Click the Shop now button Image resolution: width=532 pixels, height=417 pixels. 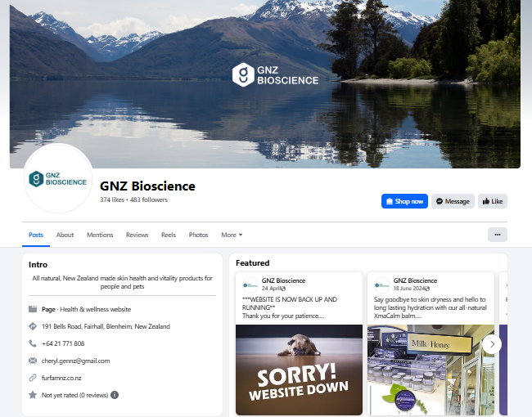click(404, 201)
